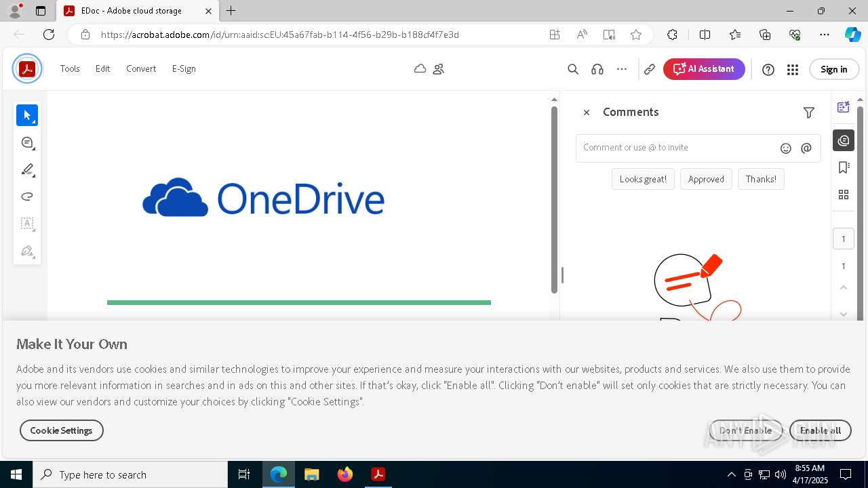868x488 pixels.
Task: Pick the highlighter pen tool
Action: click(x=27, y=169)
